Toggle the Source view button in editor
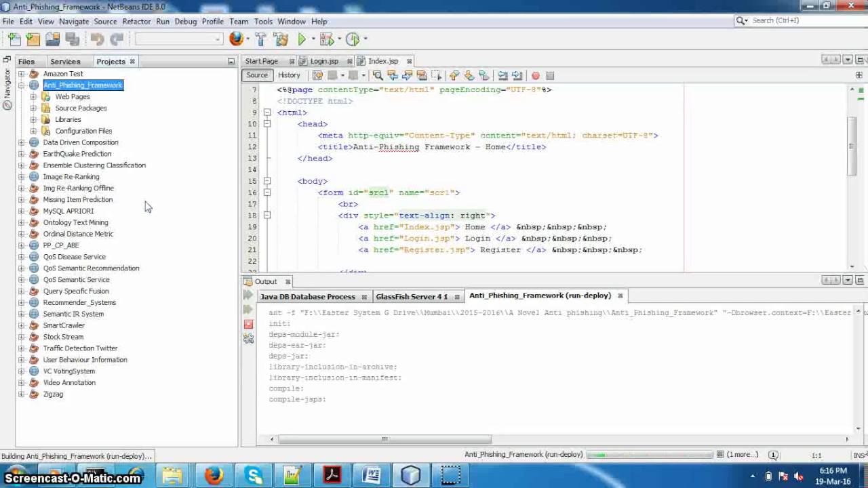 [257, 75]
